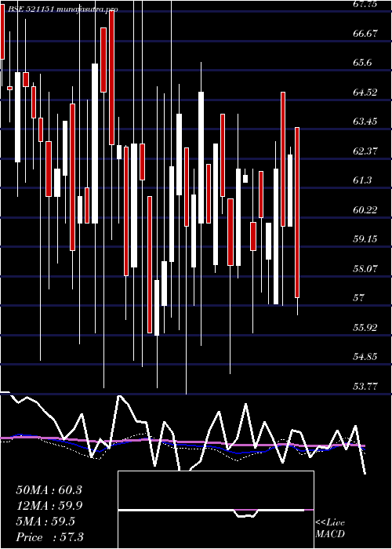Click the 53.77 price axis label
Viewport: 392px width, 549px height.
pyautogui.click(x=365, y=386)
